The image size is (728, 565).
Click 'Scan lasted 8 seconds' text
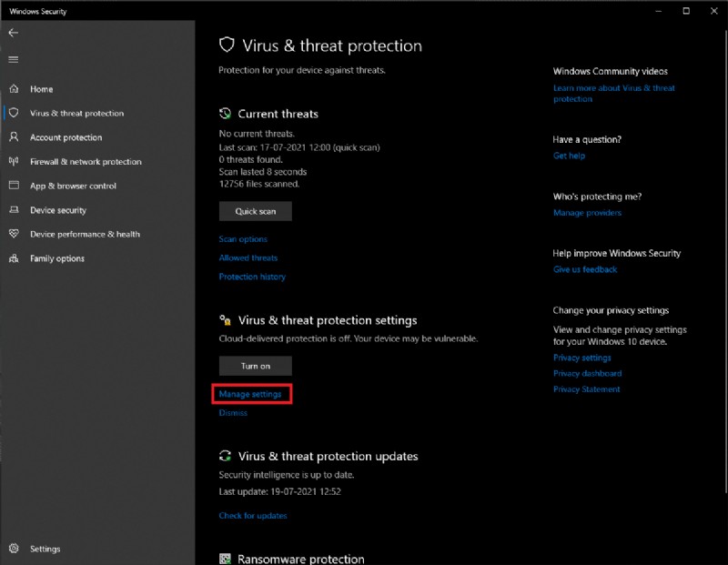(263, 172)
